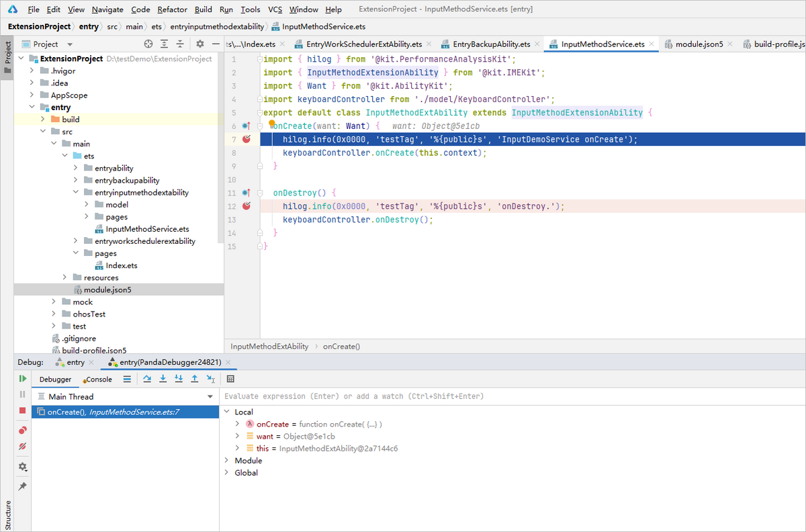Click the Step Out icon

(x=194, y=379)
